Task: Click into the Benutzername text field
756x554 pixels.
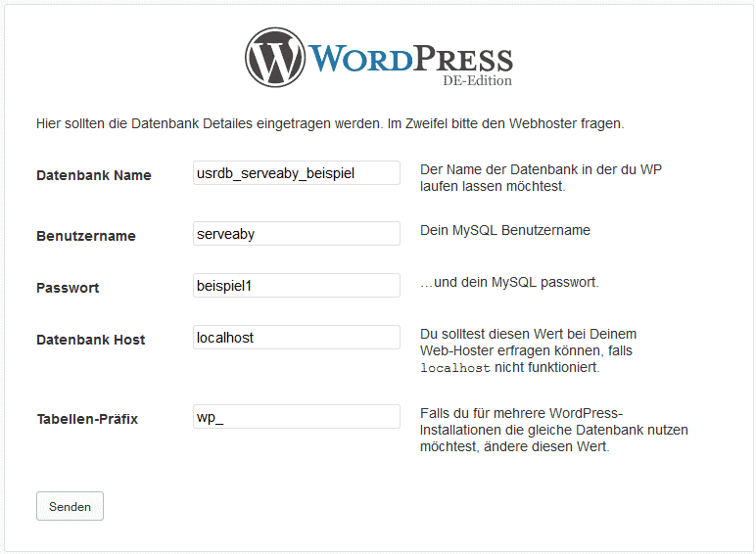Action: pyautogui.click(x=297, y=234)
